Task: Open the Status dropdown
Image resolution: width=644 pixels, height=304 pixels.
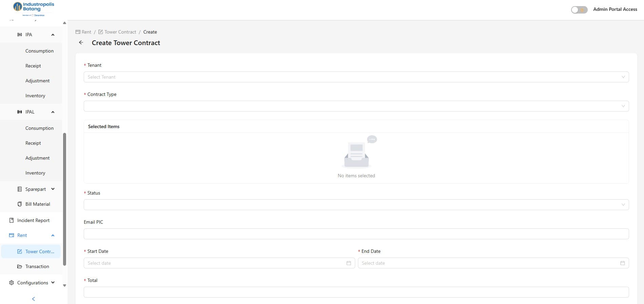Action: [x=356, y=205]
